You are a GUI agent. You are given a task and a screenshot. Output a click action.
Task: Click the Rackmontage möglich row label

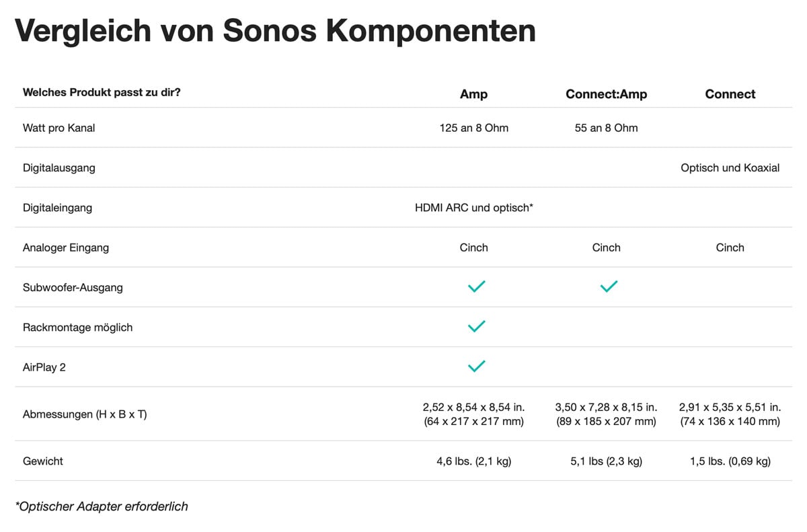click(77, 328)
